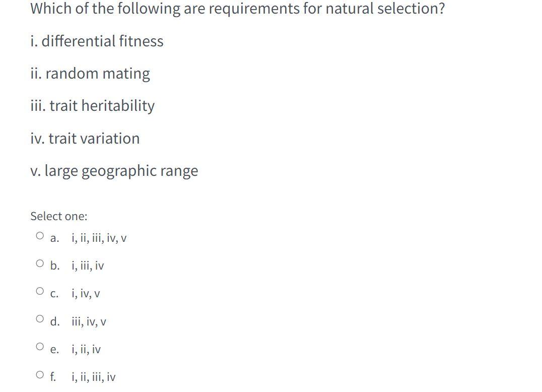The width and height of the screenshot is (542, 392).
Task: Check radio button for option f
Action: [x=40, y=374]
